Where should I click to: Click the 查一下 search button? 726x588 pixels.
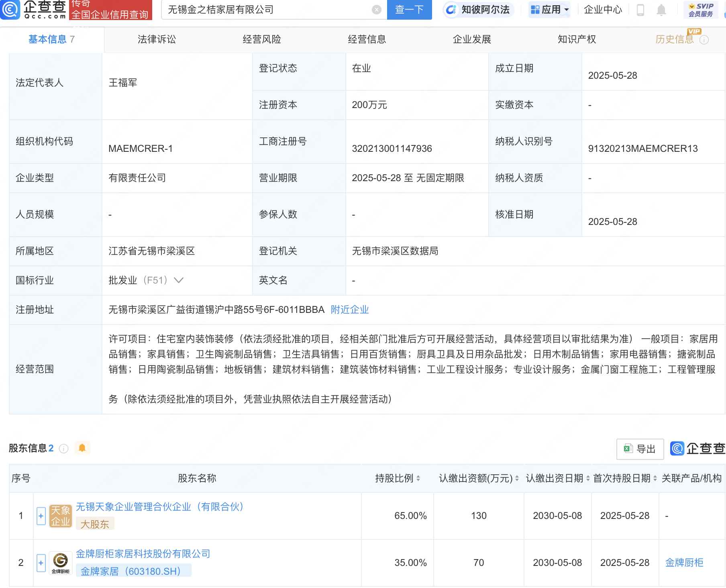tap(409, 10)
